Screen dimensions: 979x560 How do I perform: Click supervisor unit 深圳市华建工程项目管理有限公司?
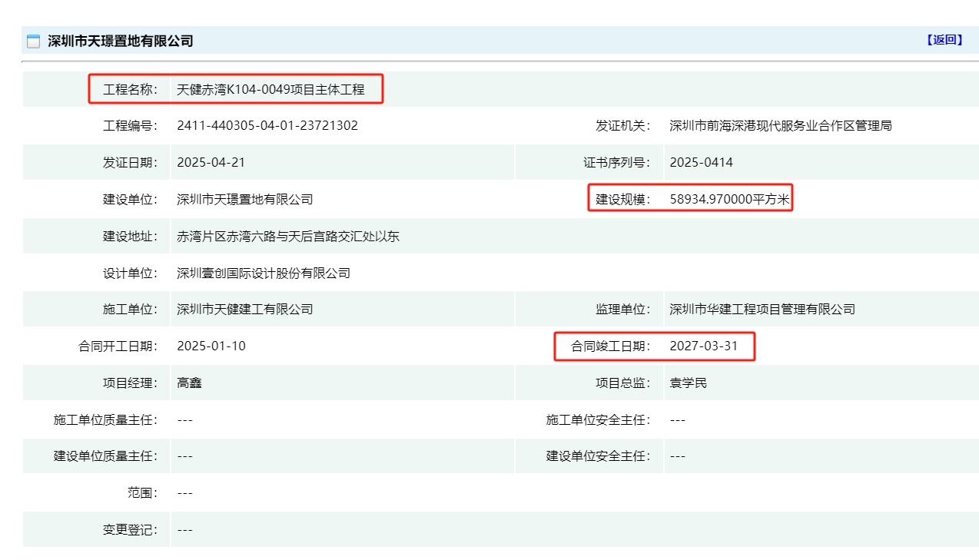point(762,309)
